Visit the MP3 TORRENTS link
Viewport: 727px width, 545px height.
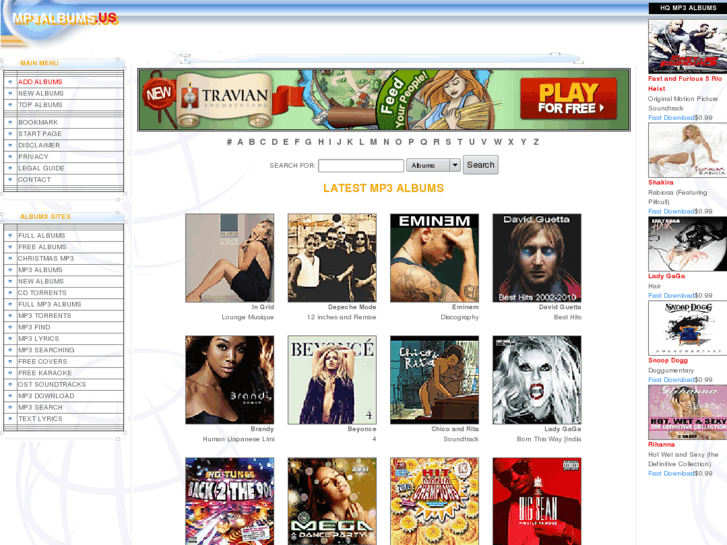click(45, 315)
